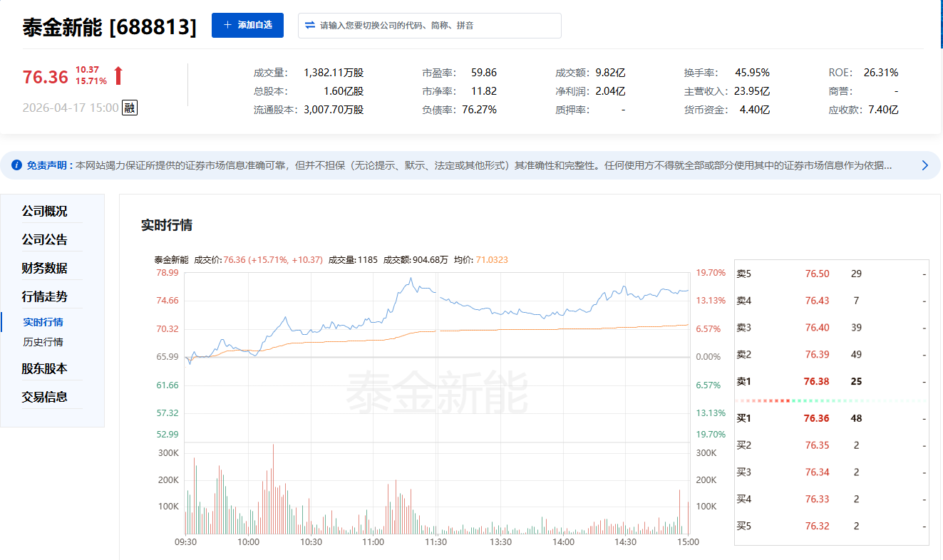The height and width of the screenshot is (560, 943).
Task: Add stock via 添加自选 button
Action: pos(247,25)
